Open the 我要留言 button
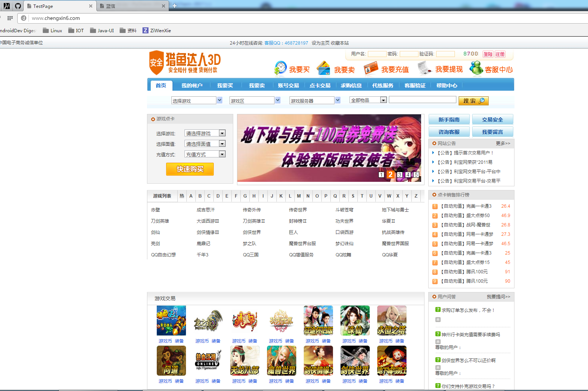The height and width of the screenshot is (391, 588). pyautogui.click(x=492, y=132)
